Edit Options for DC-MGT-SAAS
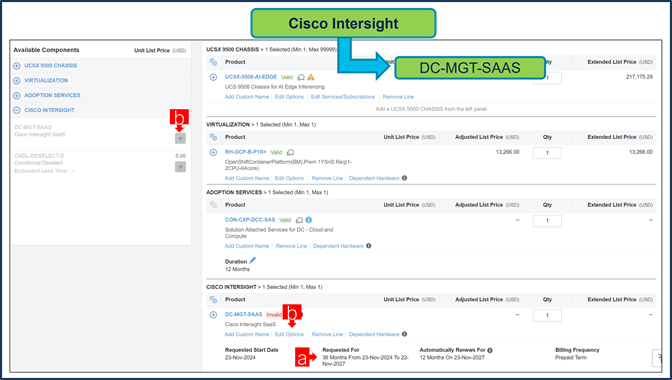 [x=289, y=335]
